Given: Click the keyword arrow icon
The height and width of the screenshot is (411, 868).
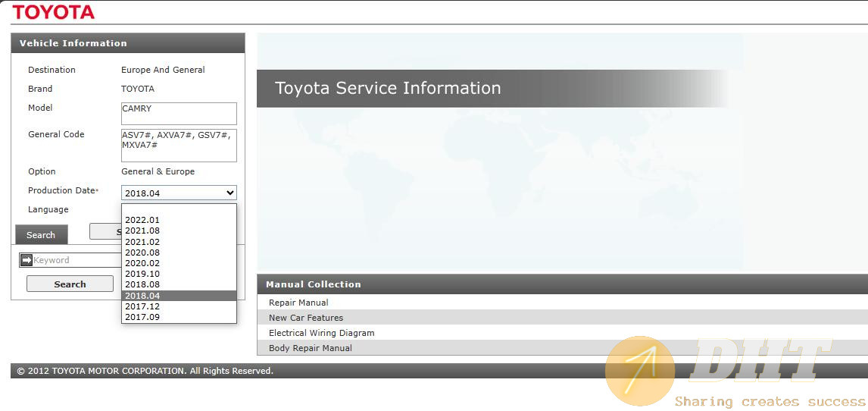Looking at the screenshot, I should pos(26,260).
